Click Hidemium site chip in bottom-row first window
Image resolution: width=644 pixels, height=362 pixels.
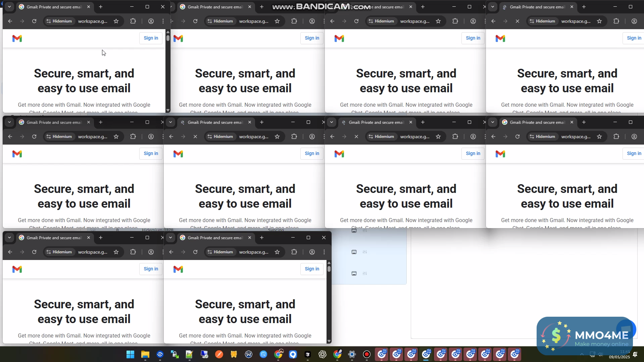[x=59, y=252]
